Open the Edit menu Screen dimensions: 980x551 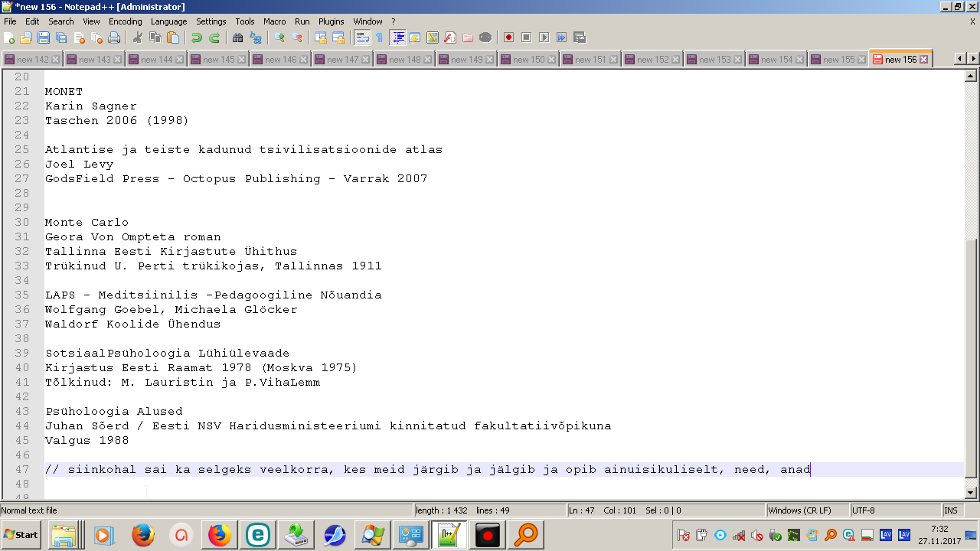[32, 21]
